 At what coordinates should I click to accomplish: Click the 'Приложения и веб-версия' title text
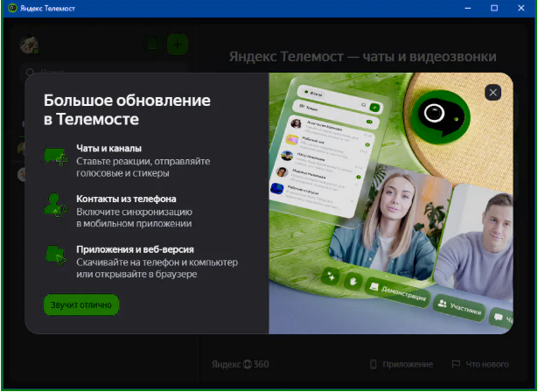coord(136,249)
